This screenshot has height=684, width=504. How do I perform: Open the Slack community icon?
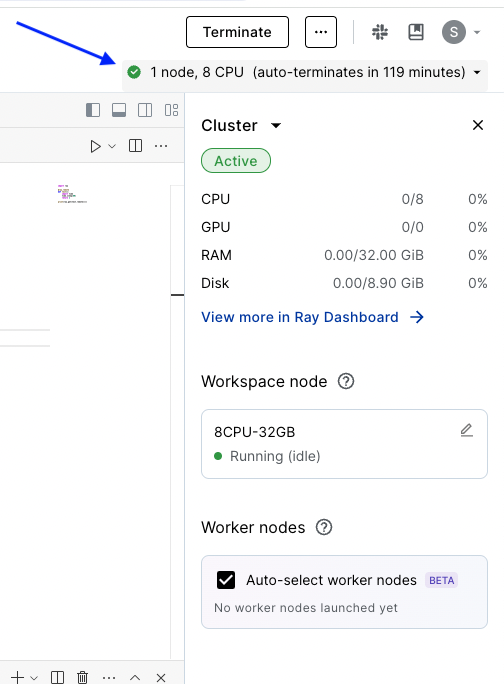[380, 32]
